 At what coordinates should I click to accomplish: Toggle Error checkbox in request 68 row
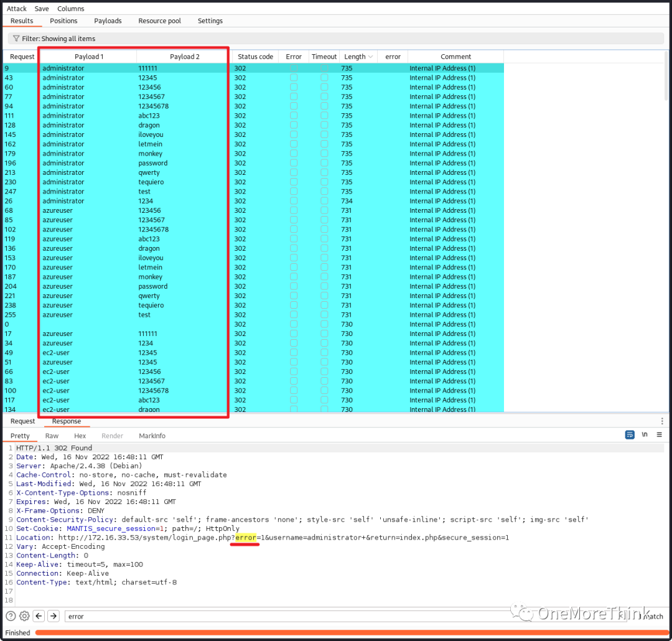(294, 210)
